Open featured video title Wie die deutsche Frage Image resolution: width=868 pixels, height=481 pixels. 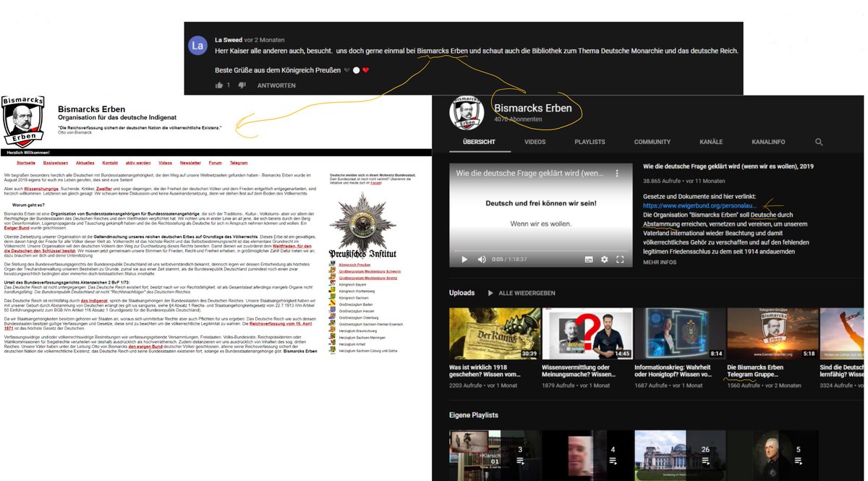tap(728, 166)
